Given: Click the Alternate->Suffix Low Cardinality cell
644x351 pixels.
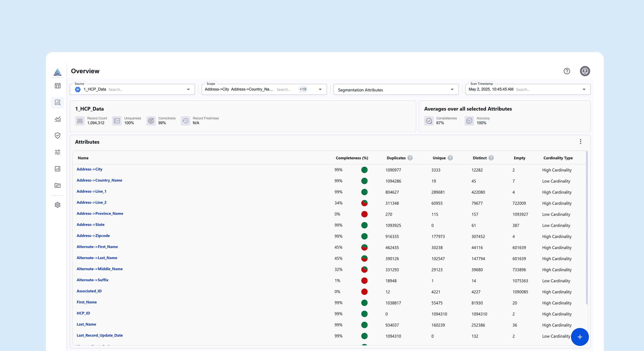Looking at the screenshot, I should click(556, 281).
